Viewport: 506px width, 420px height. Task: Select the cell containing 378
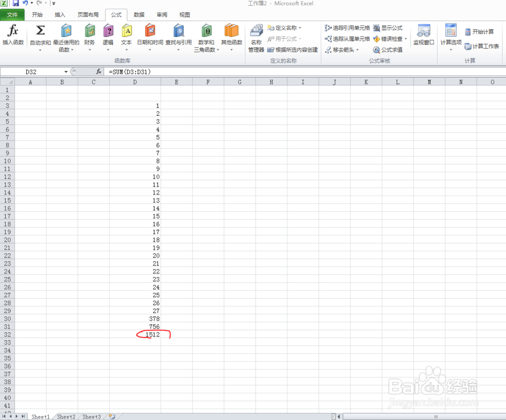coord(135,318)
